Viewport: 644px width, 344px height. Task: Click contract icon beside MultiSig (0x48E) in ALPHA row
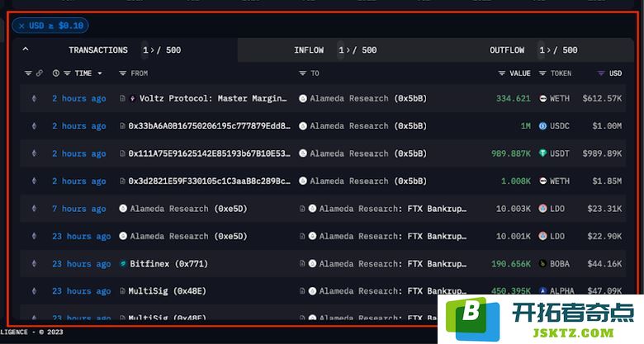pos(122,291)
